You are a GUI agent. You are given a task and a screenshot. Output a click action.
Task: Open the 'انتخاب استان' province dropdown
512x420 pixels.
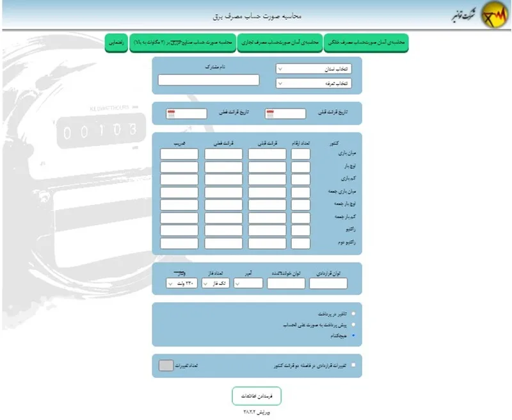(x=314, y=69)
